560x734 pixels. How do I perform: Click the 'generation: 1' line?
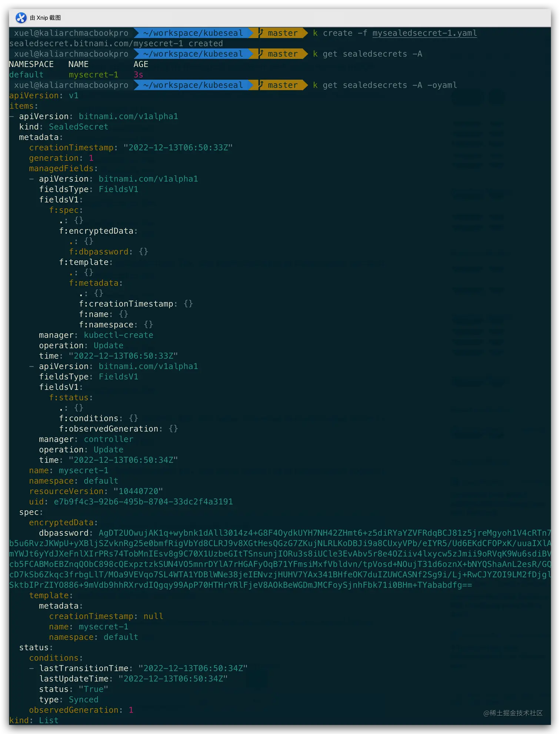tap(61, 158)
